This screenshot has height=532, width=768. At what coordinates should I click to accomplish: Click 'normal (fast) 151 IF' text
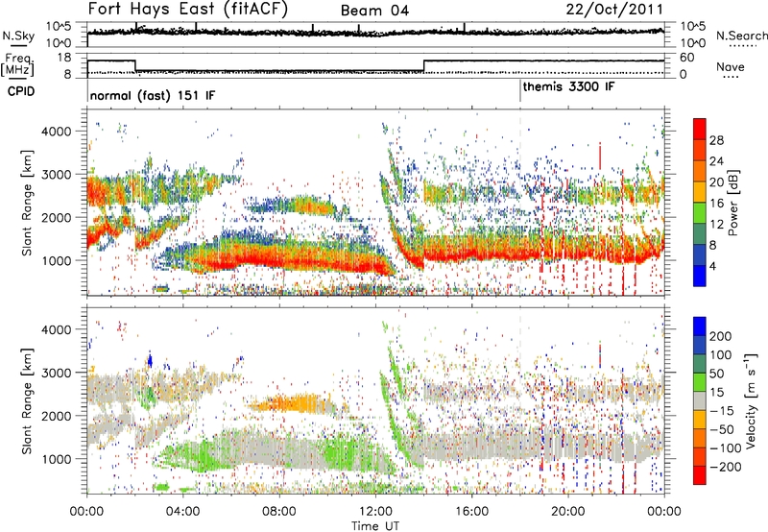[x=153, y=95]
